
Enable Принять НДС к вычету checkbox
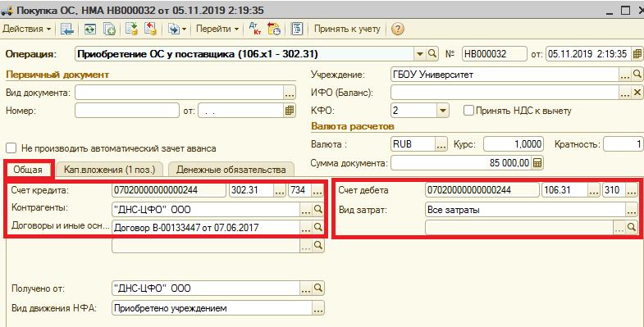[468, 111]
